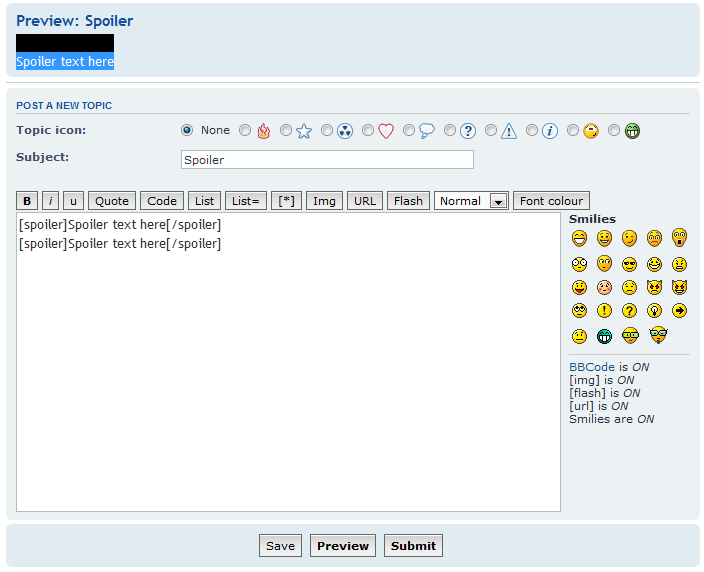Insert the surprised open-mouth smiley
Screen dimensions: 704x572
pyautogui.click(x=679, y=238)
